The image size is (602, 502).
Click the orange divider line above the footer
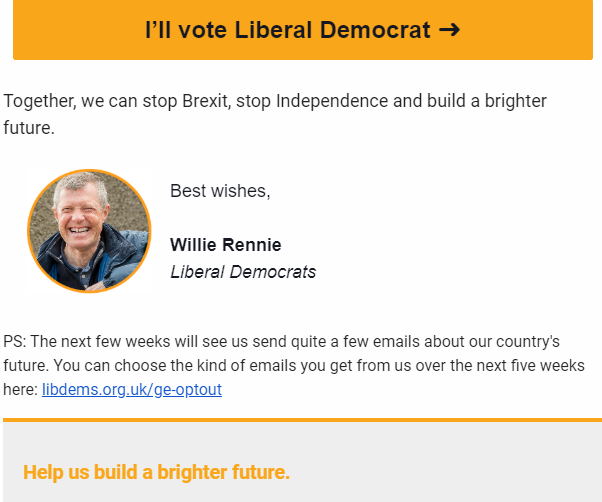303,420
